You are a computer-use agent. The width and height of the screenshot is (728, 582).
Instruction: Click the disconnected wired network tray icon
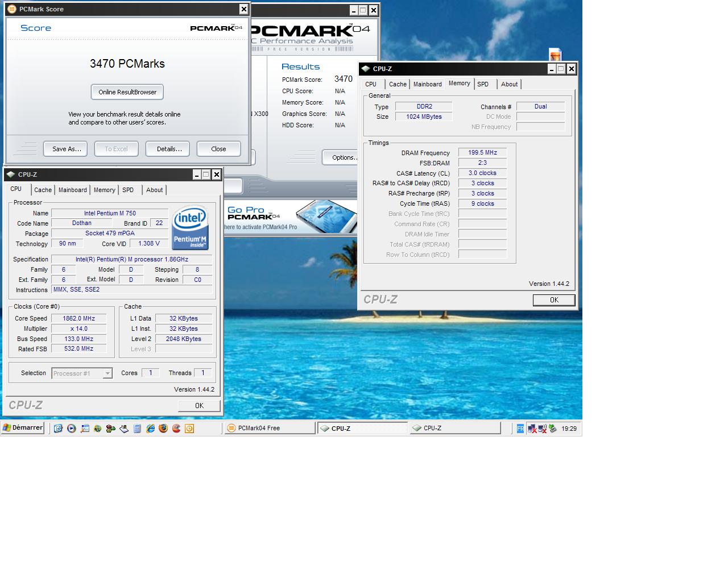pyautogui.click(x=532, y=429)
